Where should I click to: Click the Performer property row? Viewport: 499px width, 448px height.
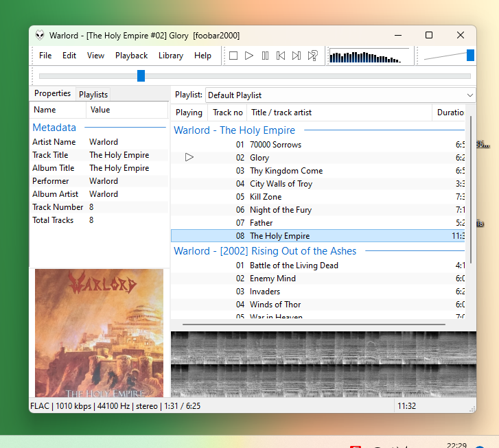click(x=99, y=181)
